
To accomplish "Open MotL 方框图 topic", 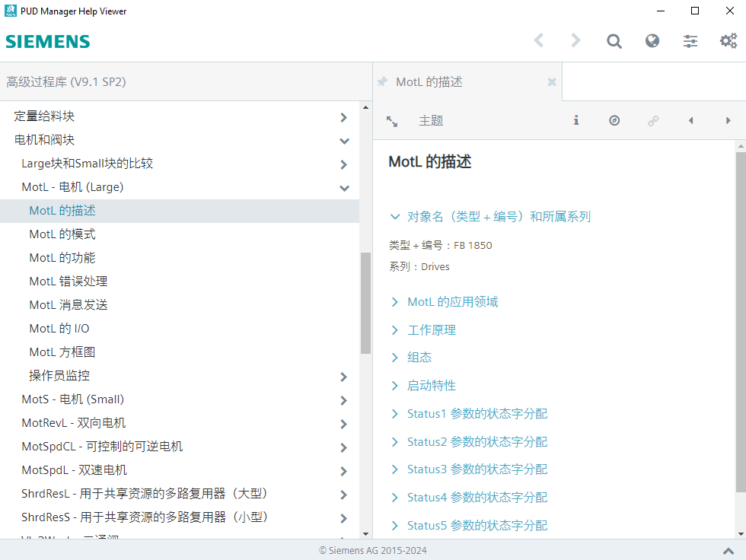I will (62, 352).
